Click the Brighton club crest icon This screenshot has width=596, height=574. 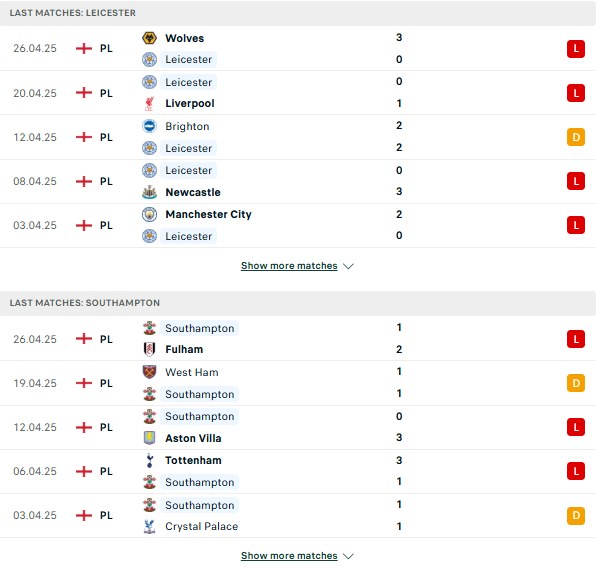[149, 126]
